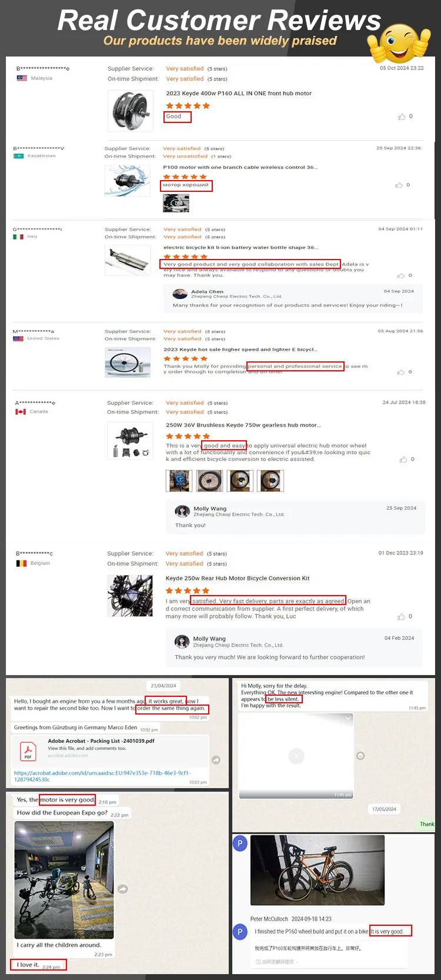Click thumbs-up on the Belgium review
The height and width of the screenshot is (980, 441).
[401, 616]
